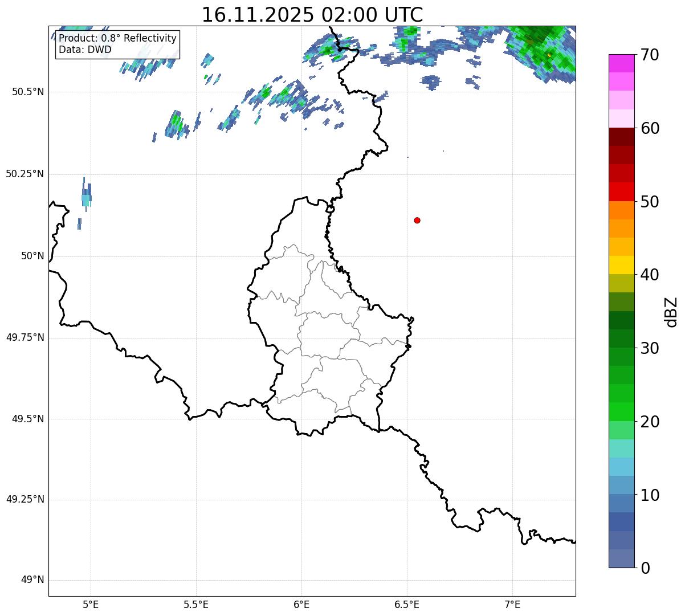Click the 6.5°E longitude label
This screenshot has height=616, width=685.
tap(407, 604)
